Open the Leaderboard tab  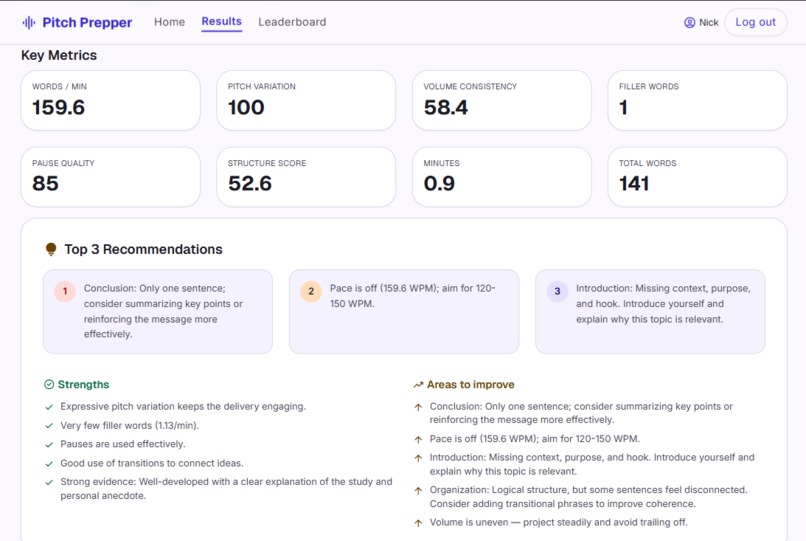(292, 22)
